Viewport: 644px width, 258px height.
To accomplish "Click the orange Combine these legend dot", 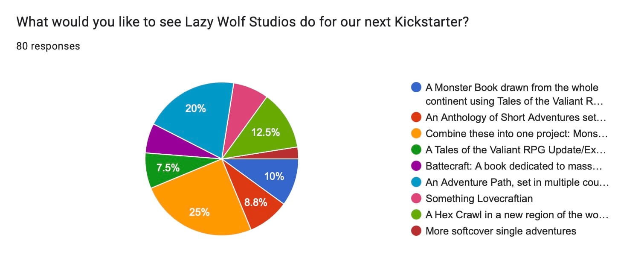I will (416, 134).
